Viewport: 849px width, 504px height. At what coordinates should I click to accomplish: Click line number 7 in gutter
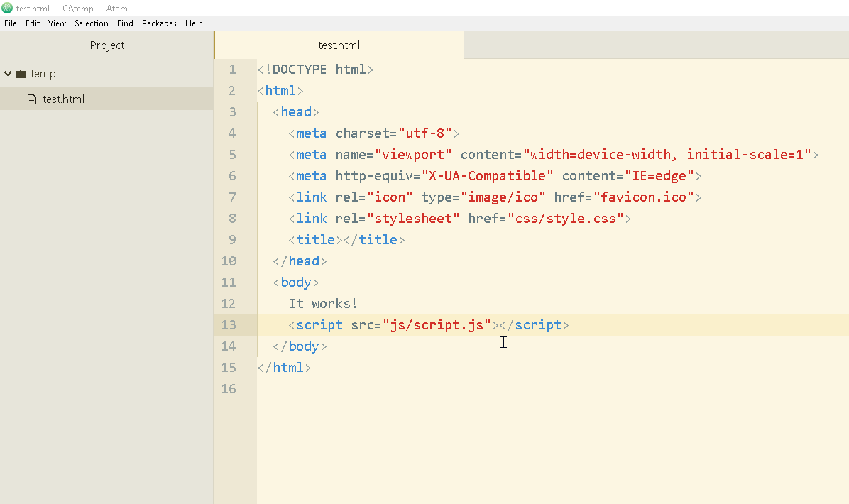pos(232,197)
